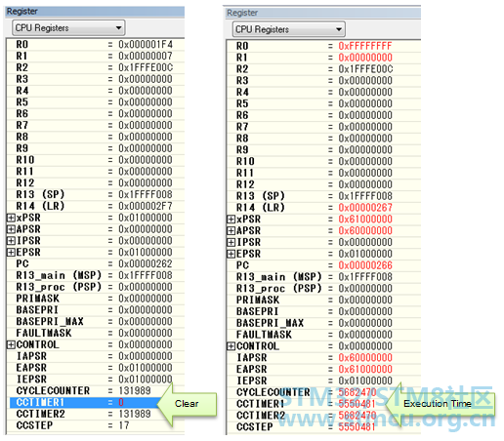The height and width of the screenshot is (441, 504).
Task: Expand xPSR register in right panel
Action: 231,220
